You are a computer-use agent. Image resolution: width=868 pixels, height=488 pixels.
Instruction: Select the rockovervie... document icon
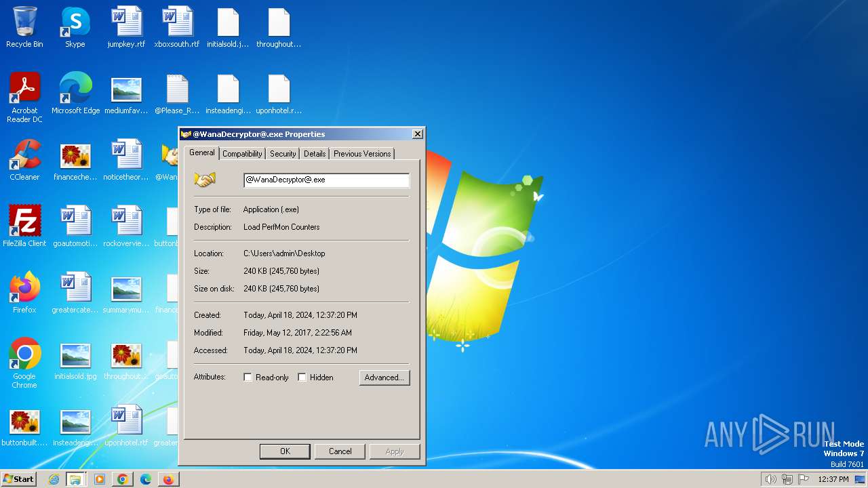pyautogui.click(x=126, y=226)
